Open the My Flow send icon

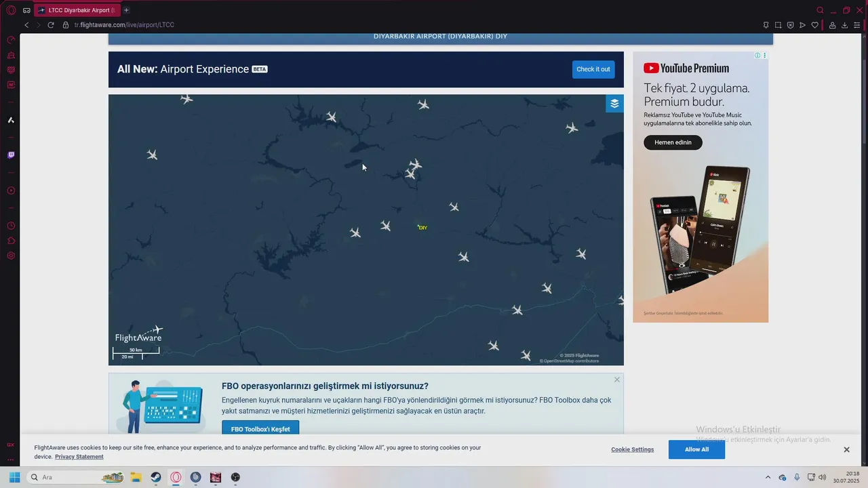tap(802, 25)
